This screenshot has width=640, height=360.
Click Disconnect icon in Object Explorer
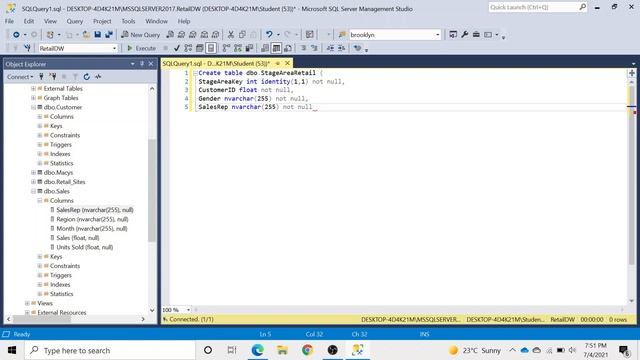(x=53, y=76)
